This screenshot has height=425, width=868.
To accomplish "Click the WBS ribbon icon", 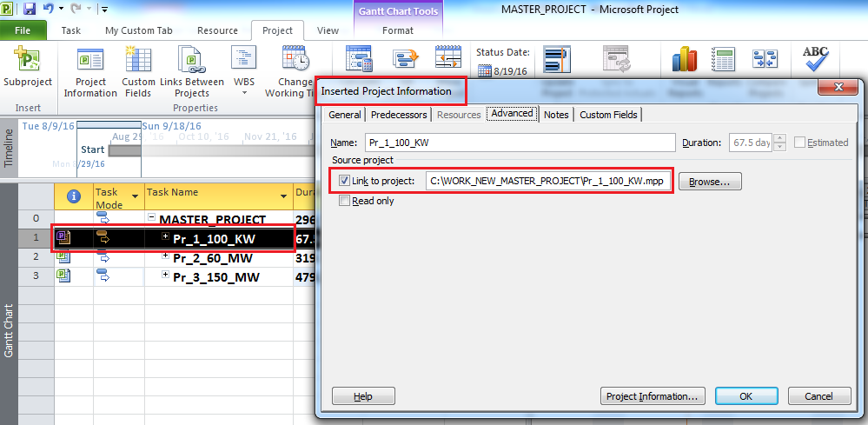I will [x=243, y=58].
